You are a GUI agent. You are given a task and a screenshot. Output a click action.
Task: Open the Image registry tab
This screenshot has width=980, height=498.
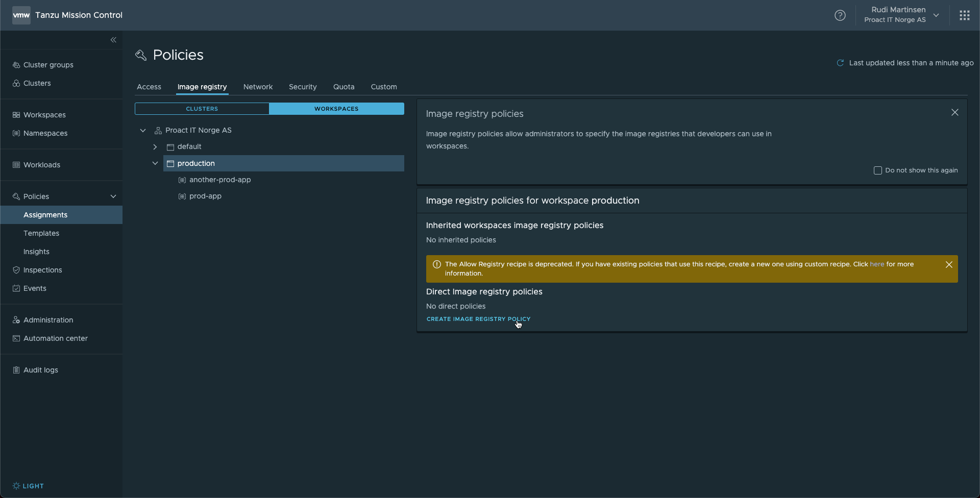point(202,87)
